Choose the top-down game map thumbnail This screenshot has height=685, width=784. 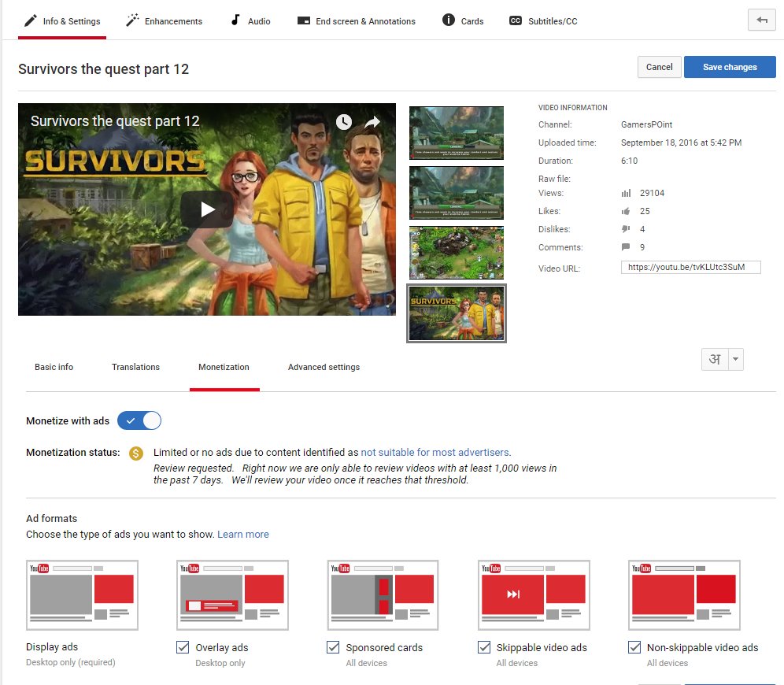[x=456, y=253]
